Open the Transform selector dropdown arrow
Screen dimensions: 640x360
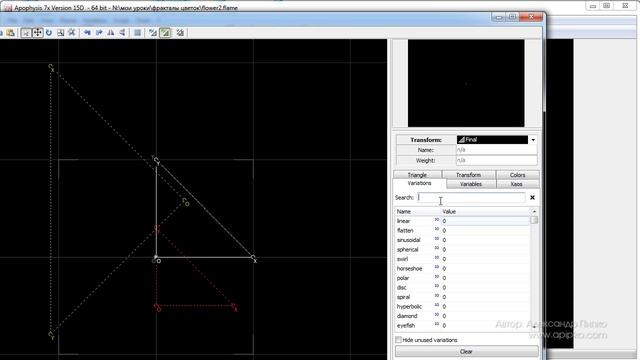coord(533,140)
